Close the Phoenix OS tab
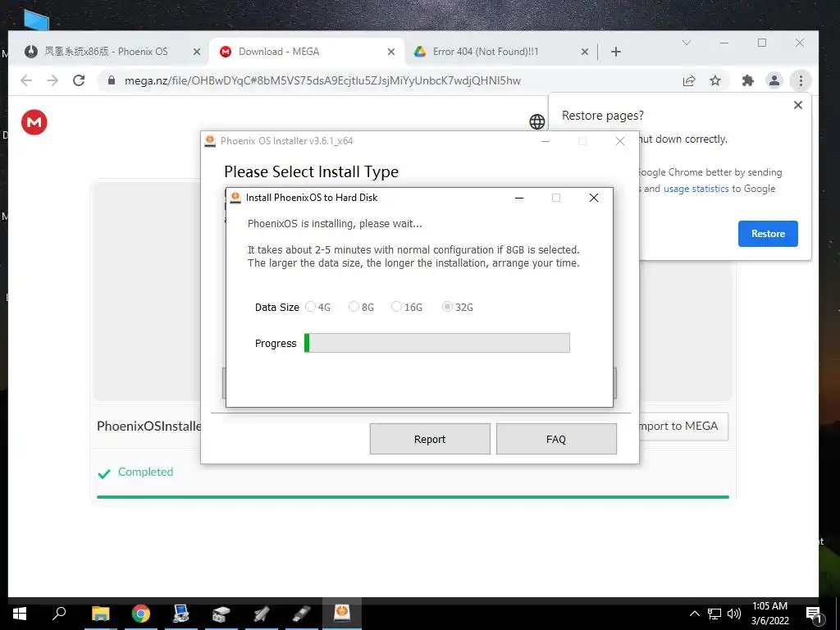Image resolution: width=840 pixels, height=630 pixels. click(197, 52)
